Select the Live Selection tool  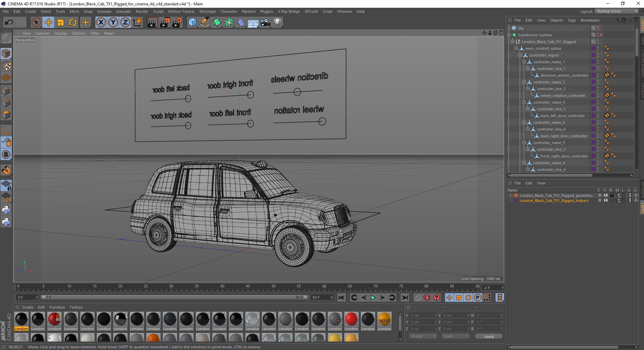click(x=36, y=23)
